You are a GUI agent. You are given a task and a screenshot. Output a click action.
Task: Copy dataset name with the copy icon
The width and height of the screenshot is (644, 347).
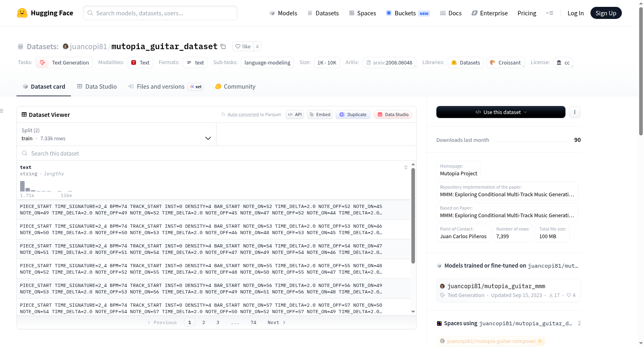coord(223,46)
